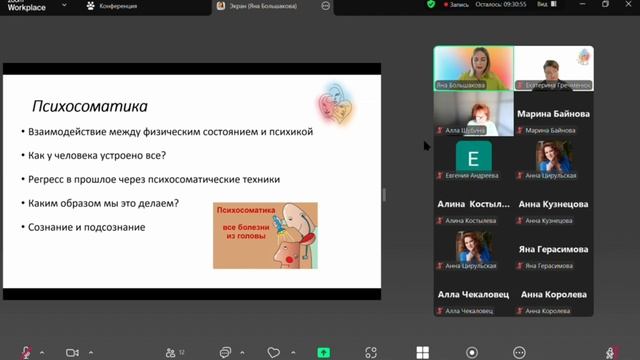Click the green security shield icon
This screenshot has width=640, height=360.
431,4
